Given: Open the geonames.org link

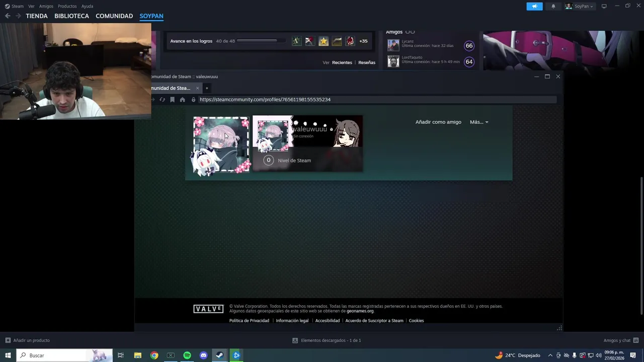Looking at the screenshot, I should point(360,311).
